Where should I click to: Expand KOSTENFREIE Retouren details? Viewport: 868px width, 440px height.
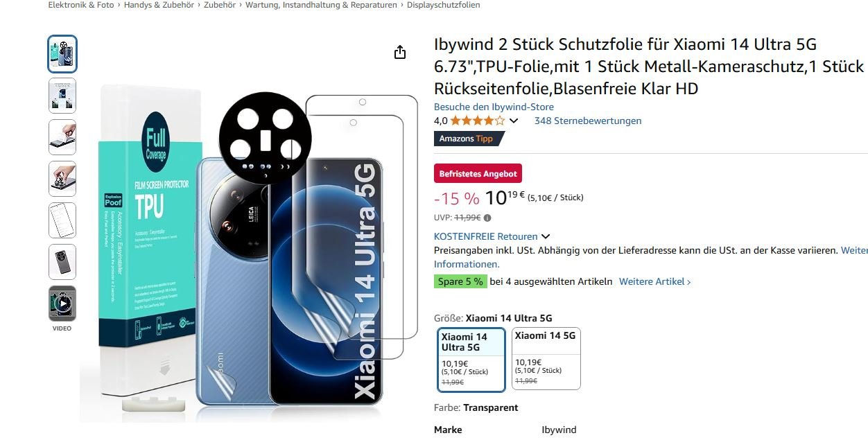(x=492, y=236)
